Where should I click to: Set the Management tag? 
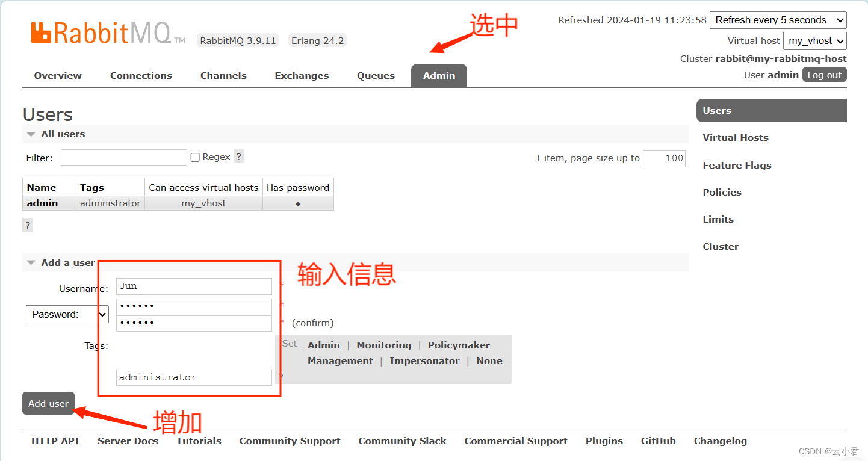coord(340,360)
